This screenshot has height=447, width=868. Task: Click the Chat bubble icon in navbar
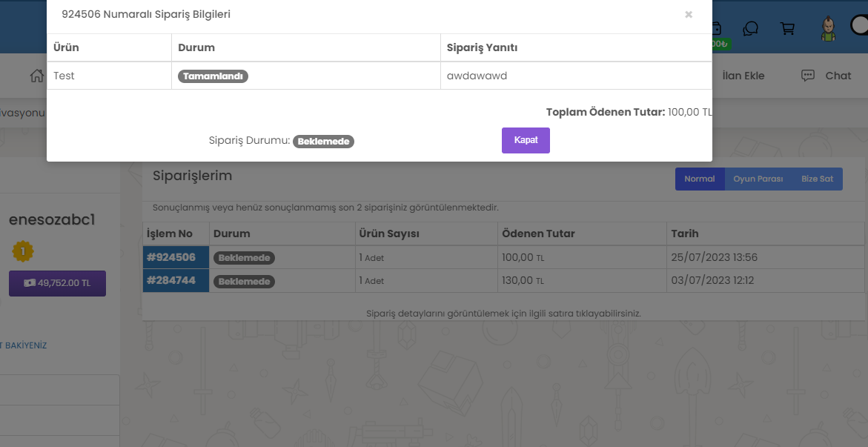809,76
